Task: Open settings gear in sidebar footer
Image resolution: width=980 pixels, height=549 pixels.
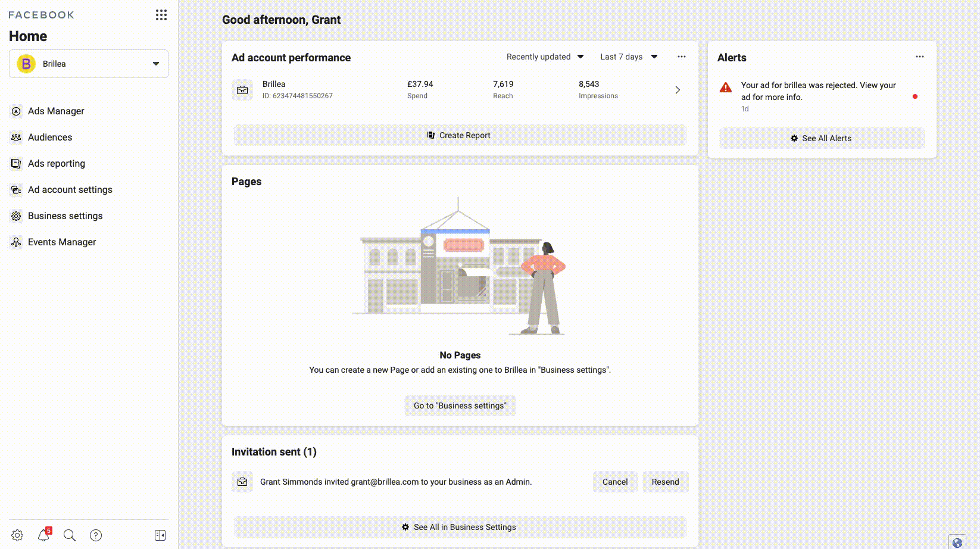Action: pos(17,535)
